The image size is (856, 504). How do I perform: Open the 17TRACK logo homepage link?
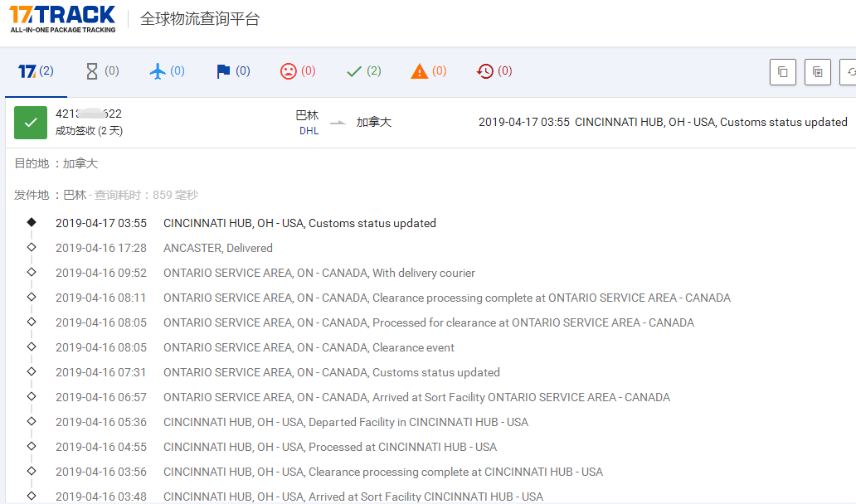[61, 18]
